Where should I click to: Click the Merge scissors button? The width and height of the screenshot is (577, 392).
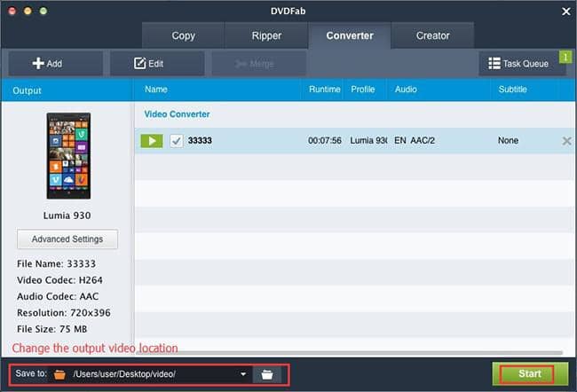point(258,64)
